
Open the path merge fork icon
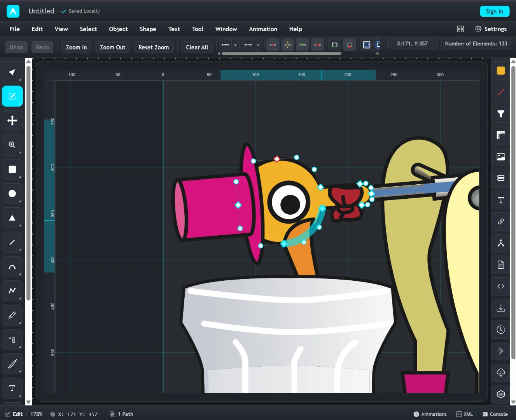[x=501, y=243]
